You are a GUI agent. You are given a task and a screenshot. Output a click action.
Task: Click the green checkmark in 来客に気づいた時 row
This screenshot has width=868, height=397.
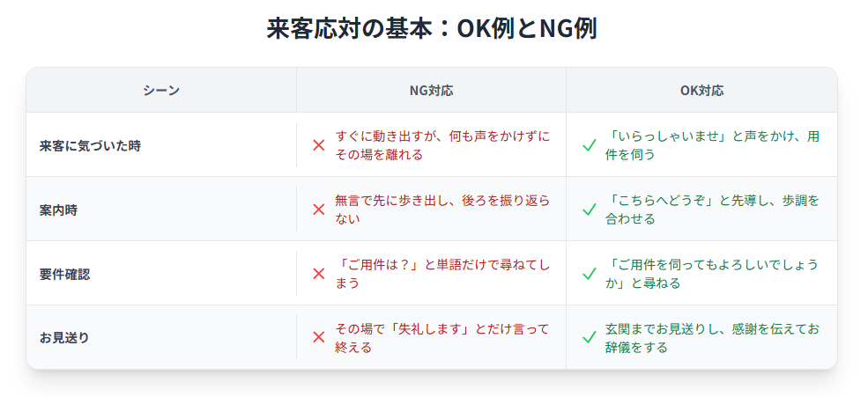click(589, 145)
